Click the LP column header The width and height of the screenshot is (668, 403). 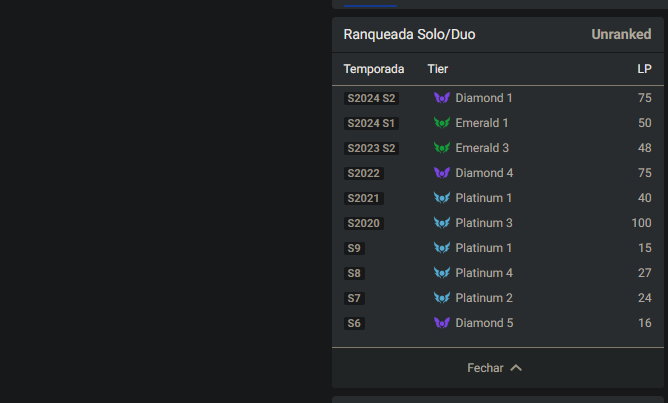click(645, 69)
